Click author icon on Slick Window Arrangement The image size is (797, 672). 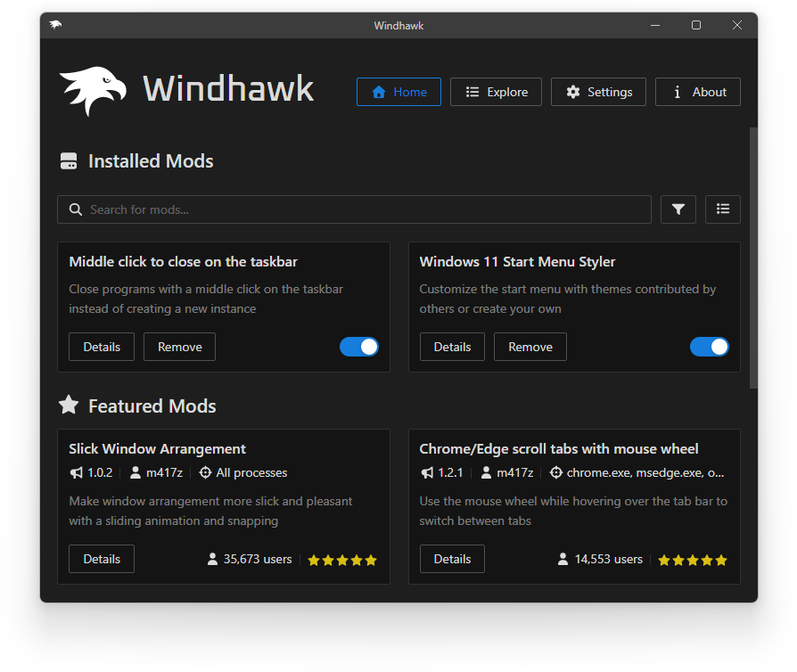136,472
